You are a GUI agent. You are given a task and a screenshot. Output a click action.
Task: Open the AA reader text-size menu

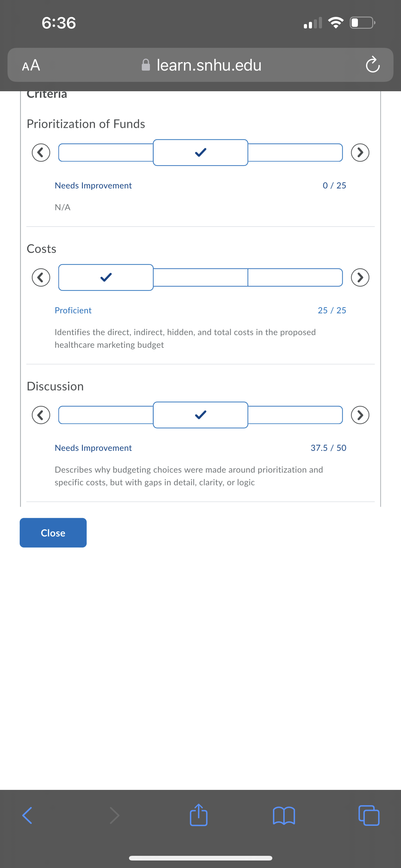[x=31, y=65]
